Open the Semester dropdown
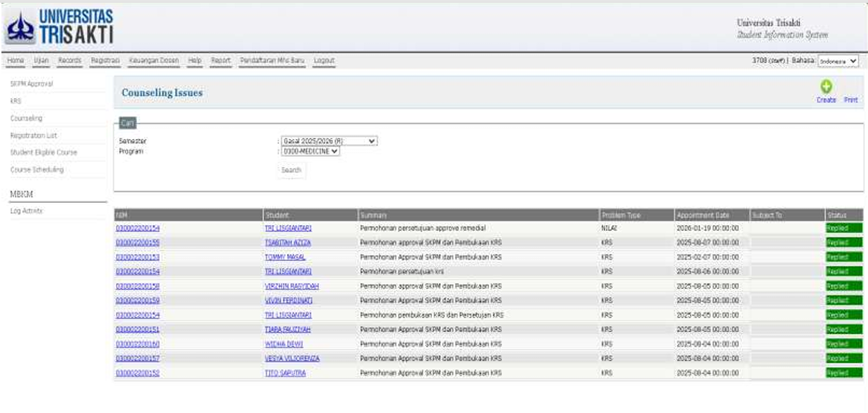Viewport: 868px width, 413px height. point(329,141)
